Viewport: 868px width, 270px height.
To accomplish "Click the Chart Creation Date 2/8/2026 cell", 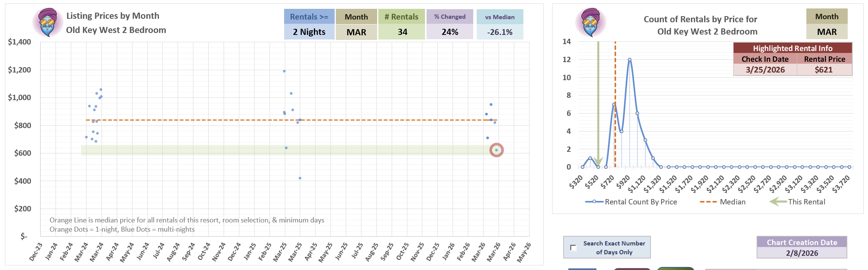I will (x=802, y=253).
